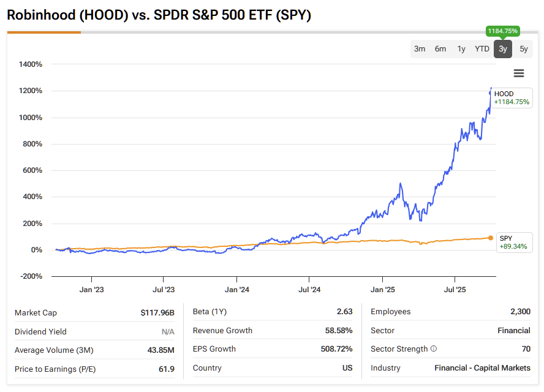Click the 508.72% EPS Growth value

click(x=336, y=349)
